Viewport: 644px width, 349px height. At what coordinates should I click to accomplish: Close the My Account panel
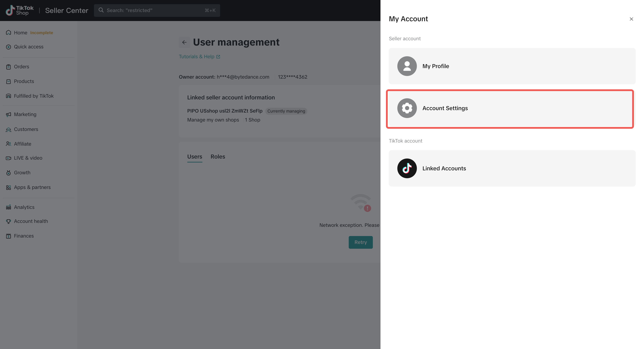click(631, 19)
